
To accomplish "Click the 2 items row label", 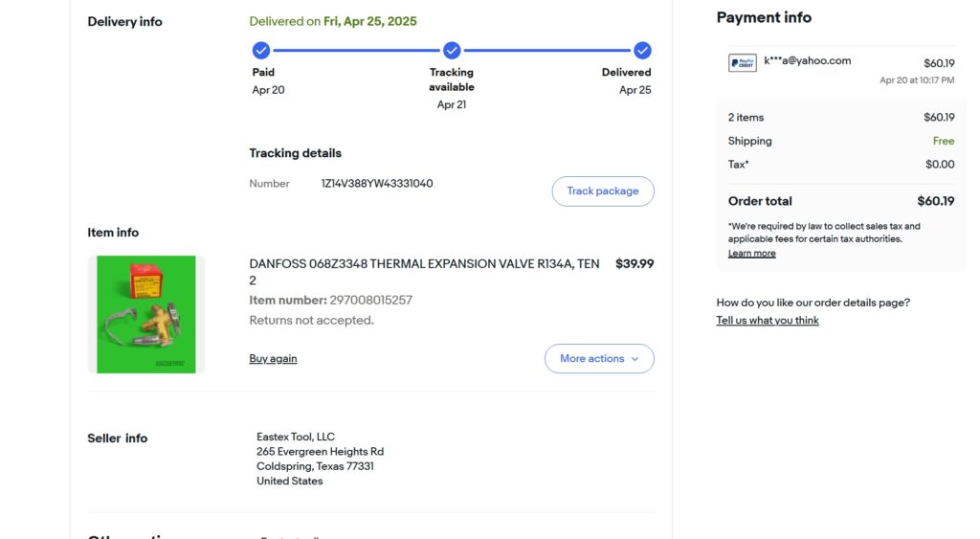I will tap(746, 117).
